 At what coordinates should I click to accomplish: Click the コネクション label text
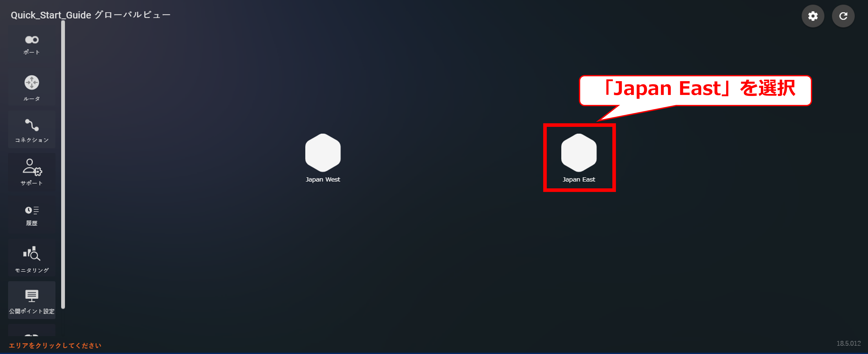(x=32, y=140)
